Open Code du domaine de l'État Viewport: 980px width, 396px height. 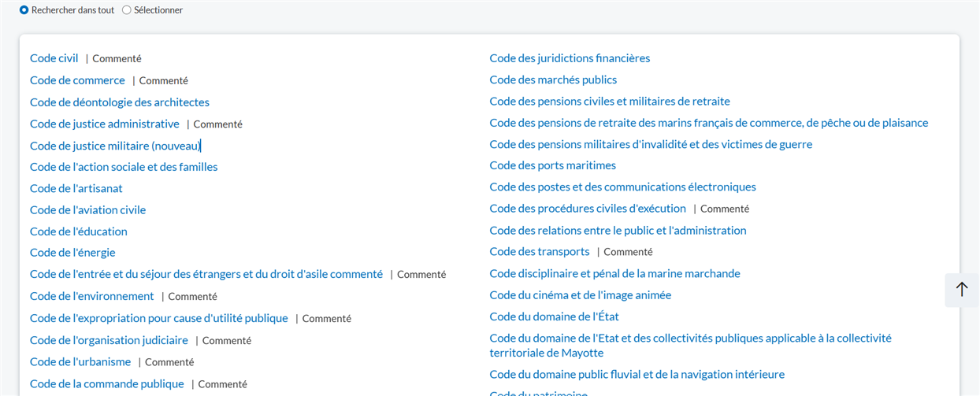click(554, 316)
